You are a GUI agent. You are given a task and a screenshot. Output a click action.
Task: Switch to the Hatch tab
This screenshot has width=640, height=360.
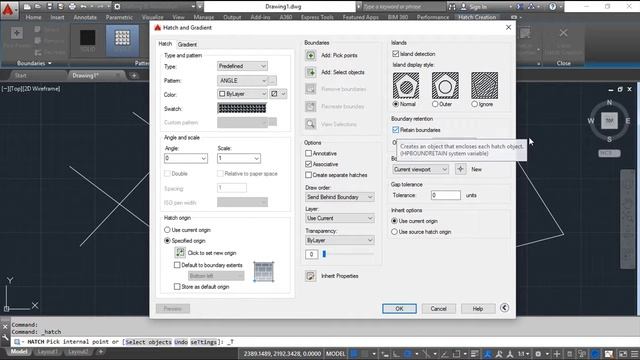(165, 44)
